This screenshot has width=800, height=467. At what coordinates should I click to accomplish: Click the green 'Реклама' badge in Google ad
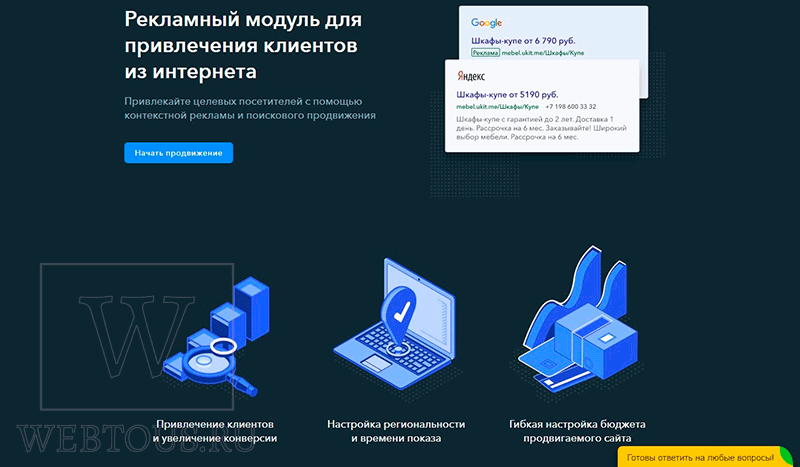[x=485, y=53]
